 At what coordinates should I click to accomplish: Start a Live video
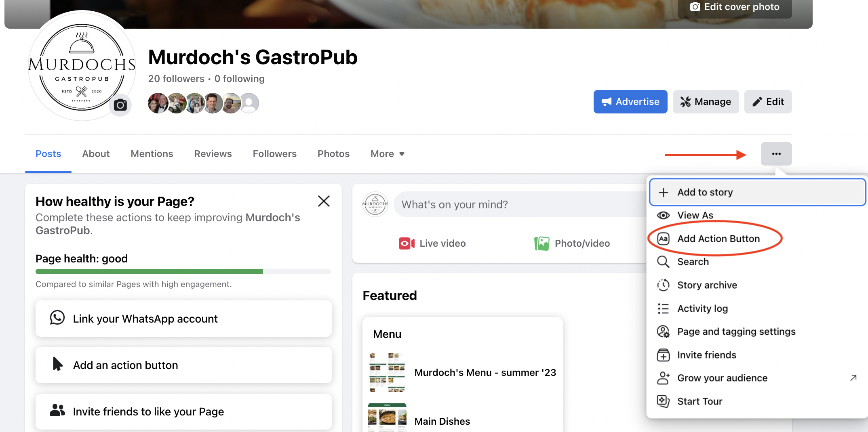tap(432, 243)
